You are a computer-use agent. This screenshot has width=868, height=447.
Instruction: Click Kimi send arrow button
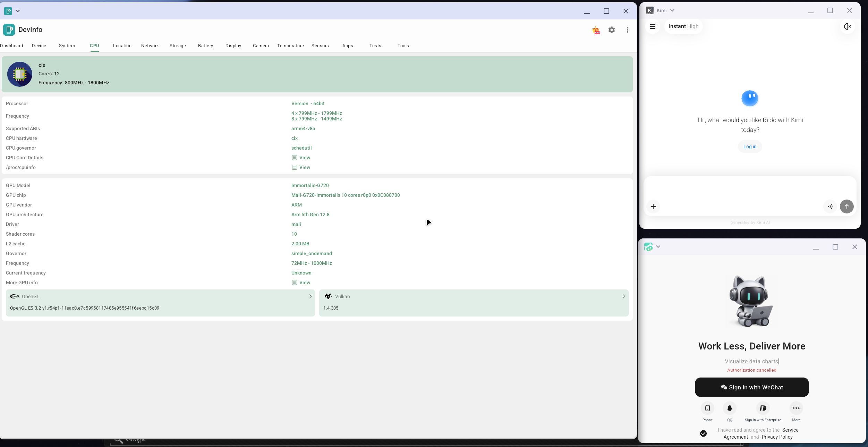click(847, 206)
